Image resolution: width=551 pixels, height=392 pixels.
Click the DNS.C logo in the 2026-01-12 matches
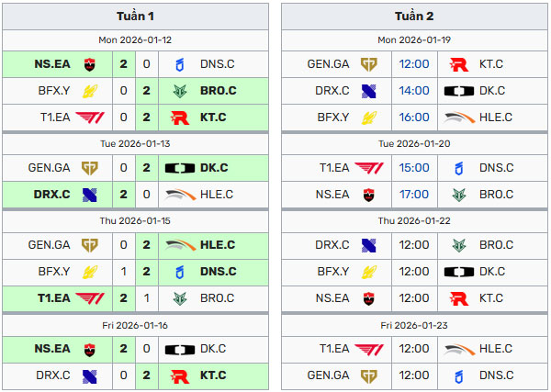[179, 64]
